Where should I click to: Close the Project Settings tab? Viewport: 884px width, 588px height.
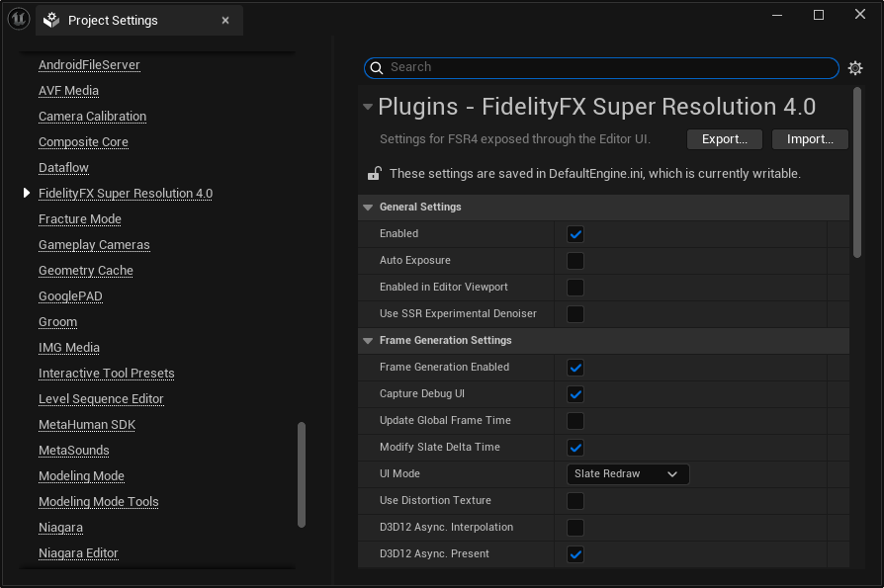[225, 20]
